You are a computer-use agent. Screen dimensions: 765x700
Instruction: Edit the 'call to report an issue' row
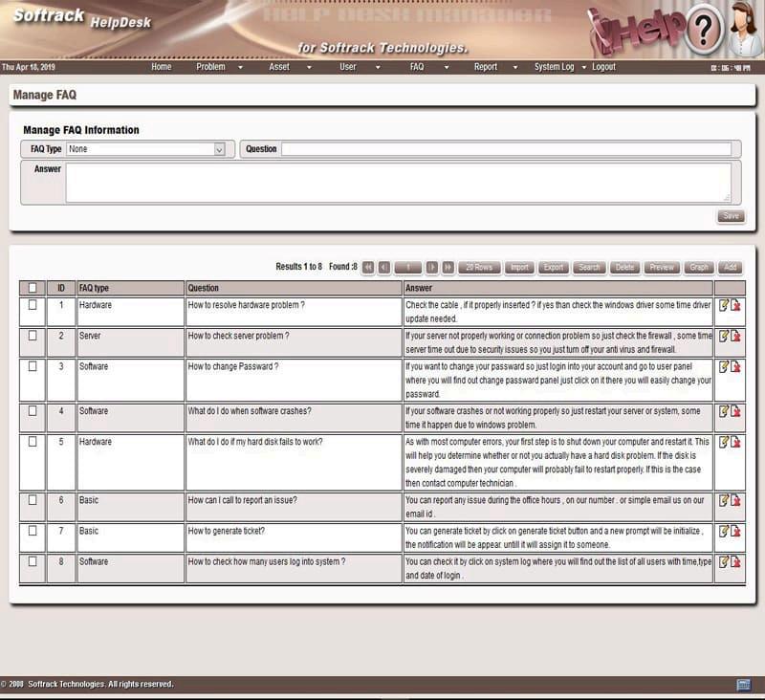tap(724, 500)
